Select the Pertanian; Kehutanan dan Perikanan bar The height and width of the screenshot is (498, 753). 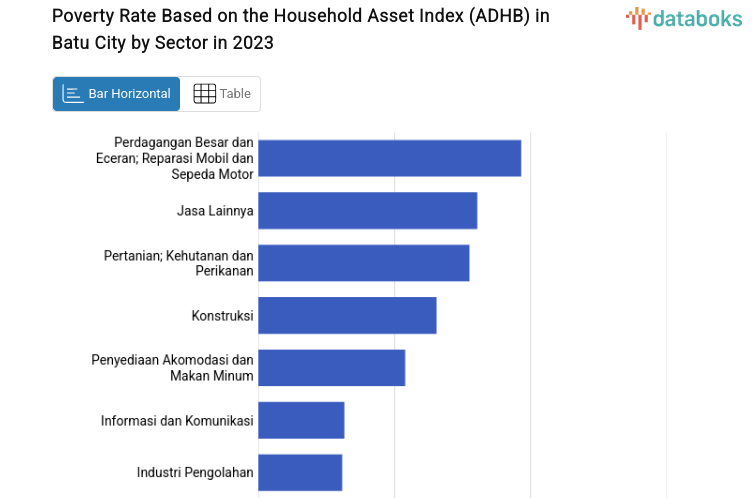[x=363, y=263]
